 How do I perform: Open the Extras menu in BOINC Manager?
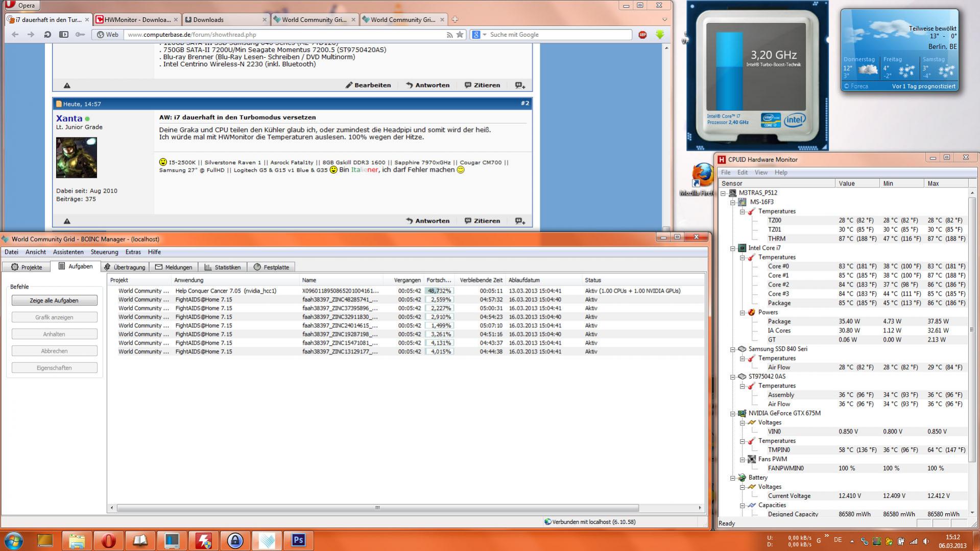click(133, 252)
